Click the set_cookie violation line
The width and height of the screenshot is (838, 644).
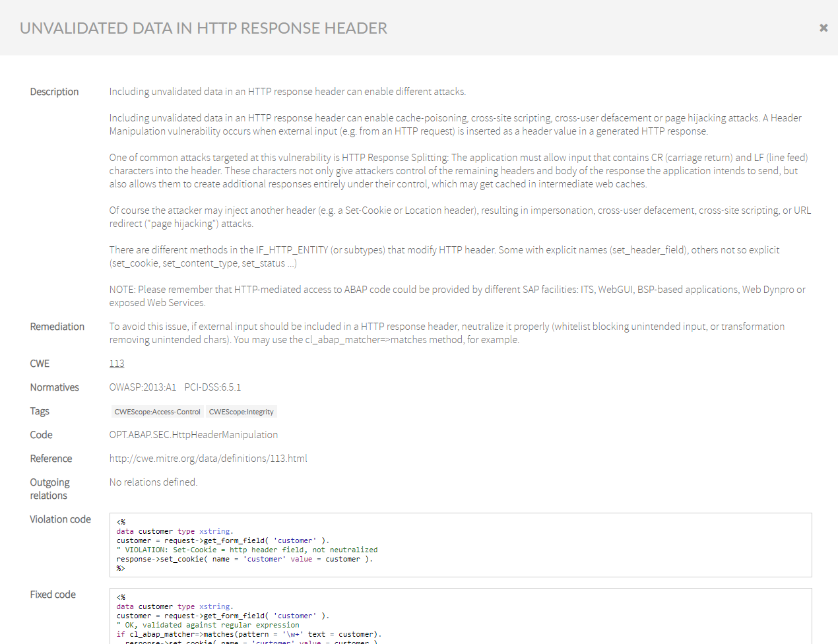244,558
